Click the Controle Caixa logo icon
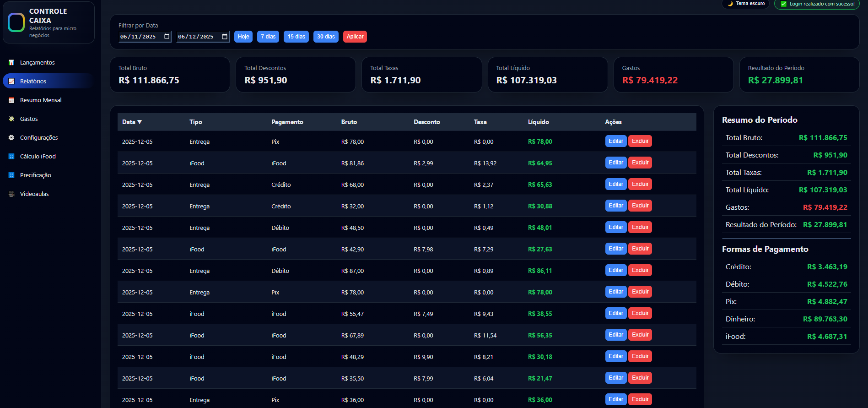Viewport: 868px width, 408px height. pyautogui.click(x=16, y=22)
